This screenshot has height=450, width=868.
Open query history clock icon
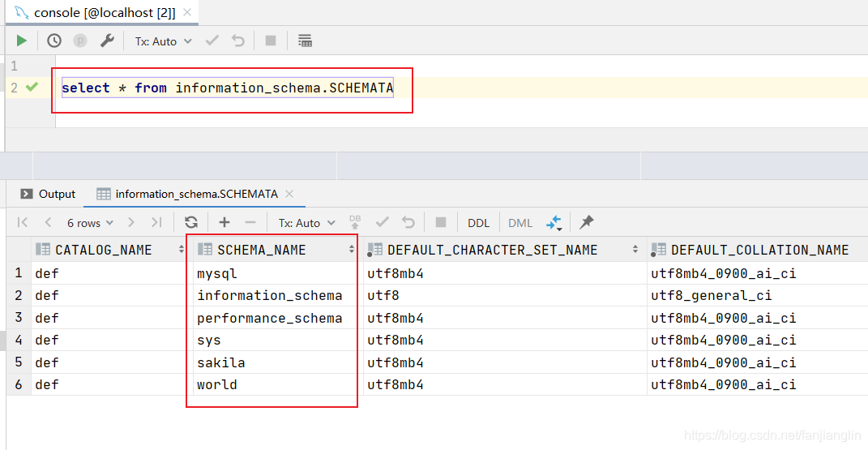53,41
